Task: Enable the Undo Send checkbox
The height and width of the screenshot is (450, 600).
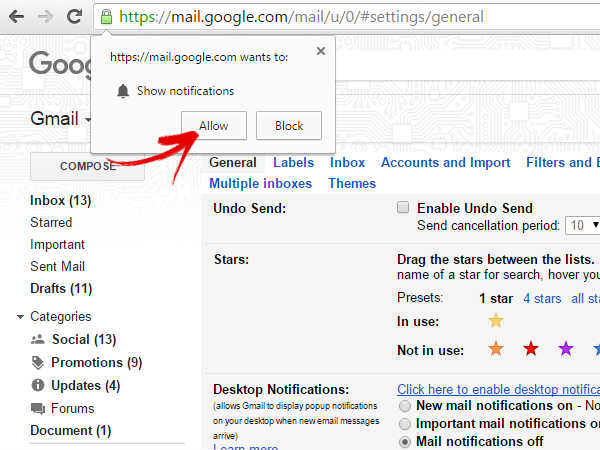Action: click(x=403, y=208)
